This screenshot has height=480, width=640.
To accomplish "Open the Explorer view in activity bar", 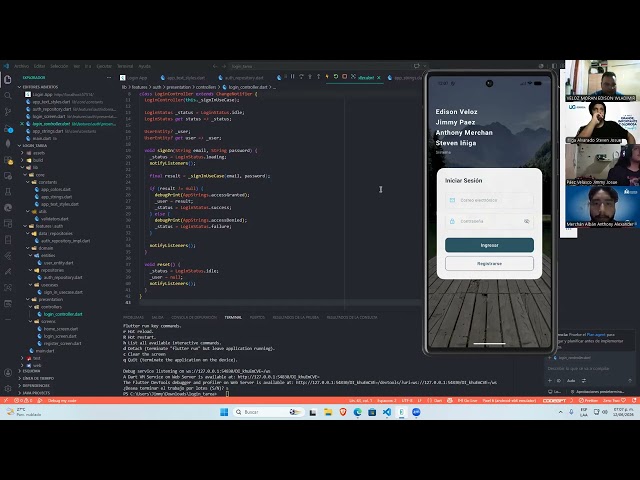I will [8, 79].
